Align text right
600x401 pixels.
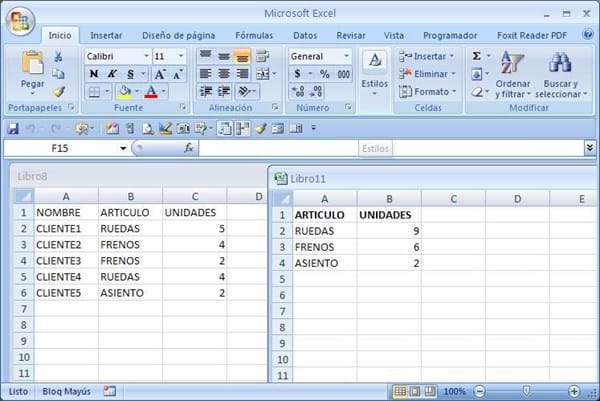(242, 74)
